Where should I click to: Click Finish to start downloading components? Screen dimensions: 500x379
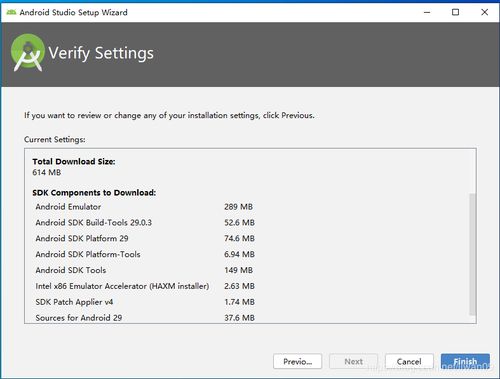[465, 361]
